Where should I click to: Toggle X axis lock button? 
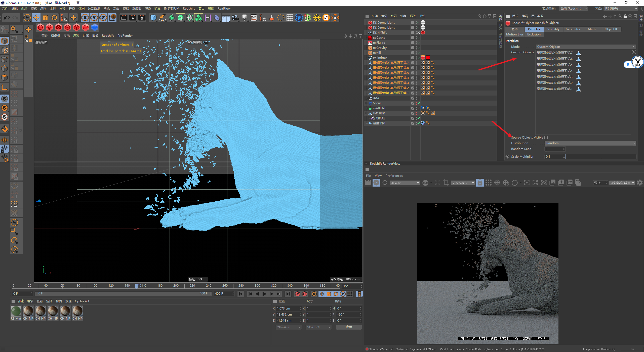(85, 18)
